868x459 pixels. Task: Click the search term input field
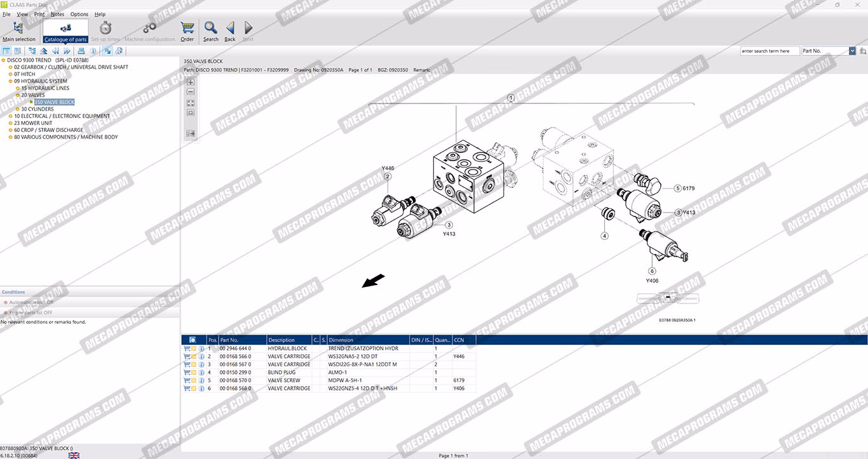[x=770, y=51]
